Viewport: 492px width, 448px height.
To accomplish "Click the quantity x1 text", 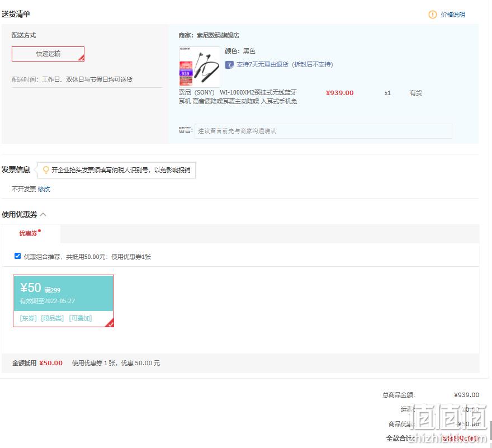I will (x=387, y=93).
